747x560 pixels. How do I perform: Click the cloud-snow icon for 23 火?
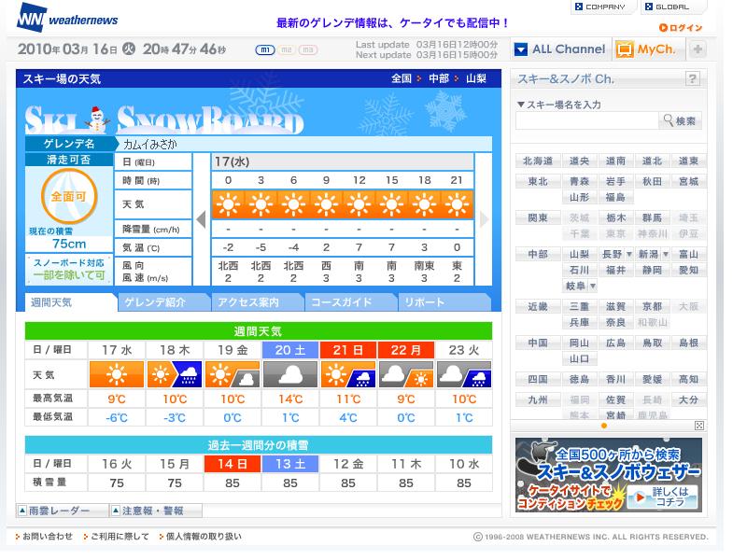(464, 374)
